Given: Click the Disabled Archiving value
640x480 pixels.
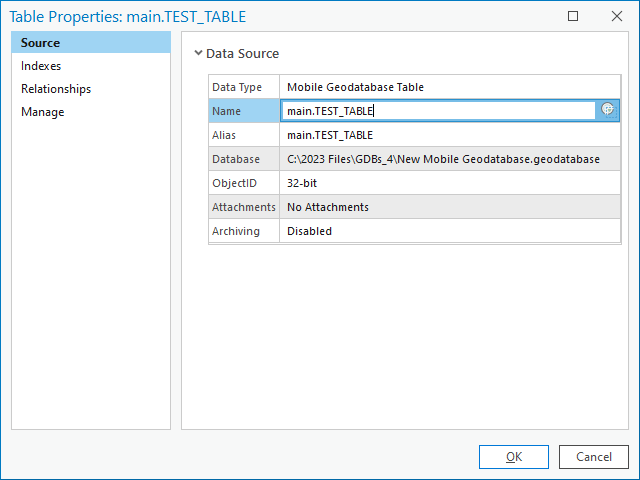Looking at the screenshot, I should [309, 231].
